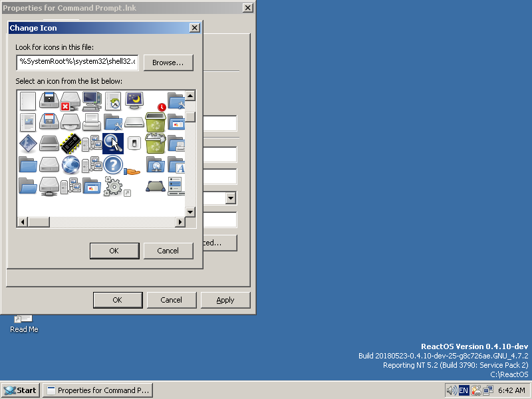
Task: Click the volume speaker icon in system tray
Action: [x=451, y=390]
